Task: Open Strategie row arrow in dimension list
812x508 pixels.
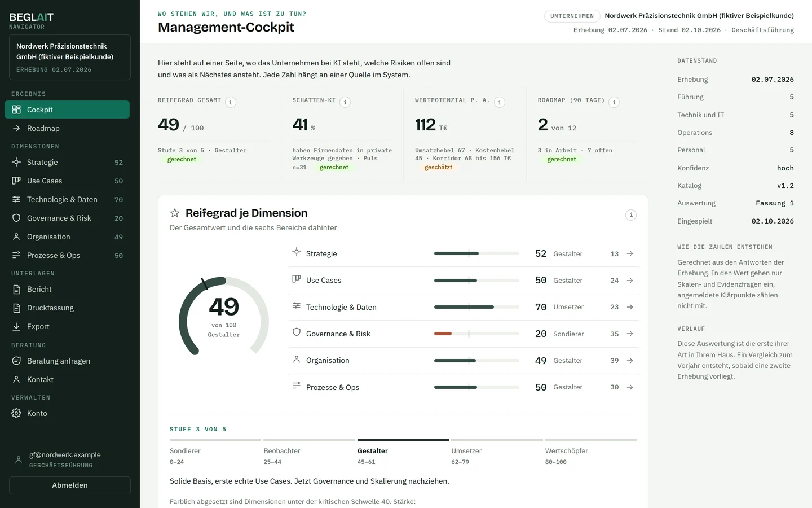Action: 630,254
